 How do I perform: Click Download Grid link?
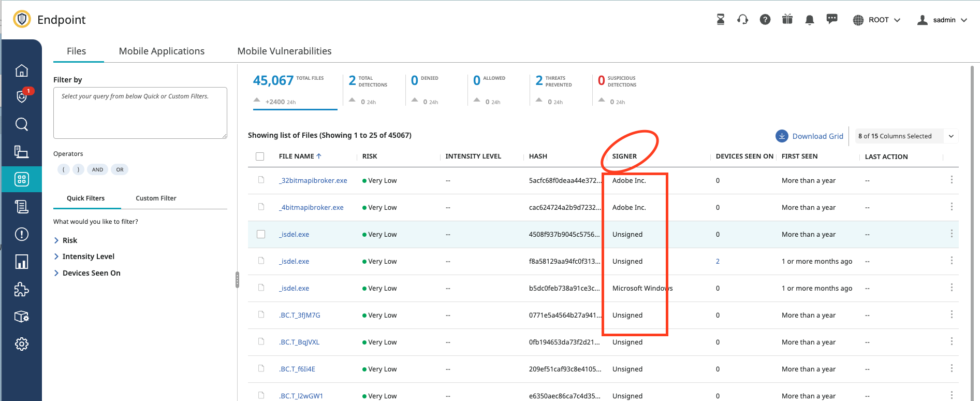(817, 136)
